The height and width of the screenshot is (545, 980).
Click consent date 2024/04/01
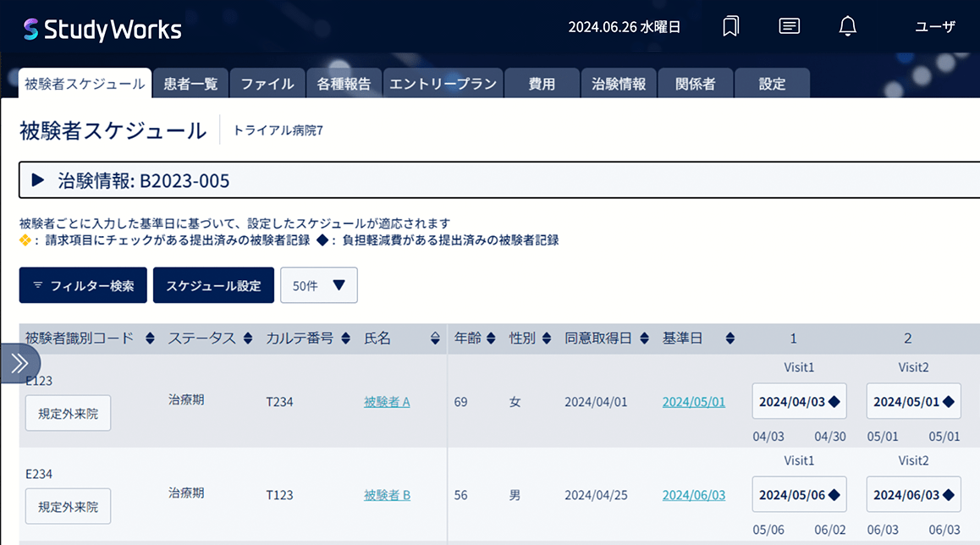(x=596, y=402)
